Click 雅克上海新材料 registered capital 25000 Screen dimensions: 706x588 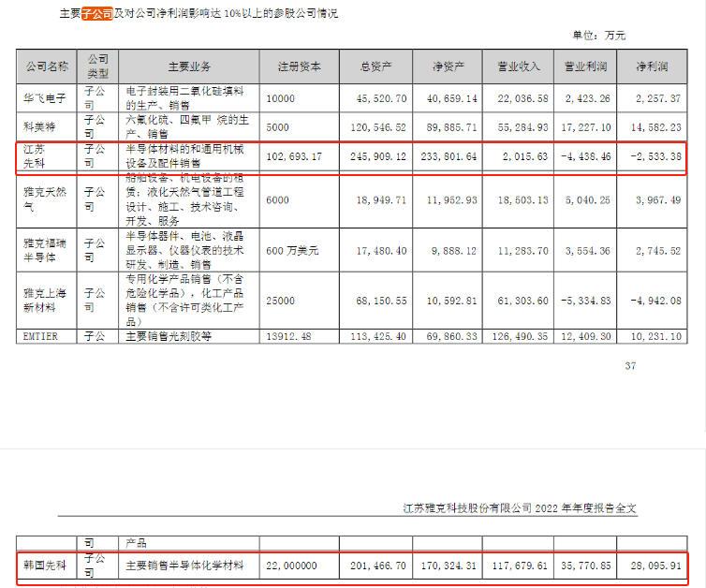281,301
